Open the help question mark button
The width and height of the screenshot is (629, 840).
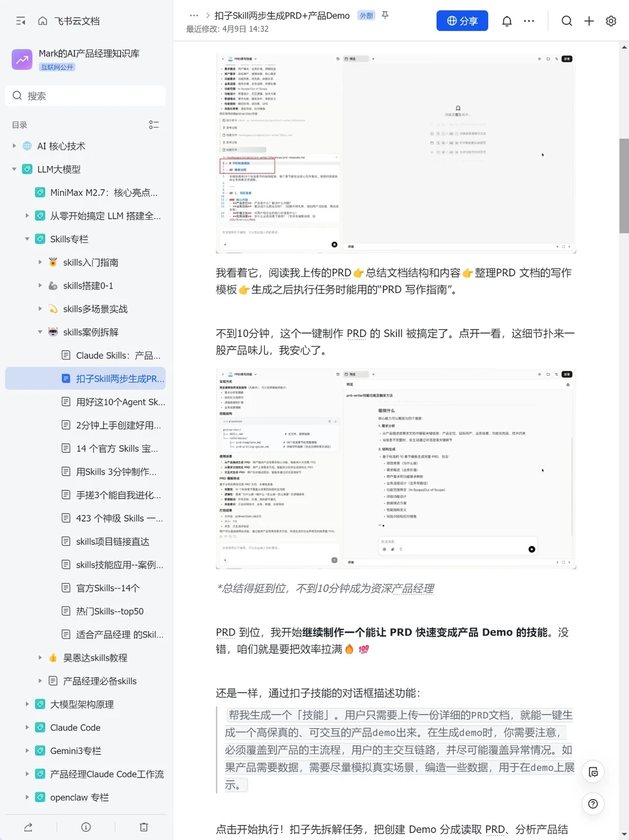(x=593, y=804)
